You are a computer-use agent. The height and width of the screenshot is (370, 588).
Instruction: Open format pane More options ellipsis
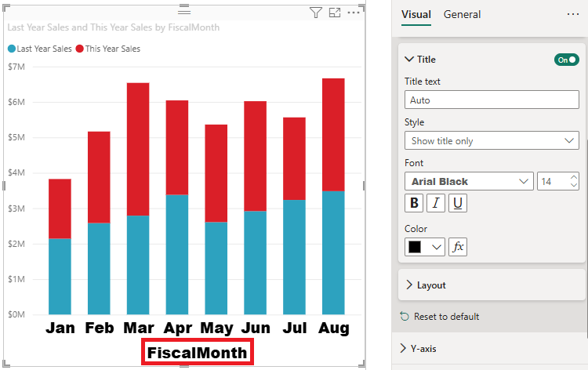572,14
